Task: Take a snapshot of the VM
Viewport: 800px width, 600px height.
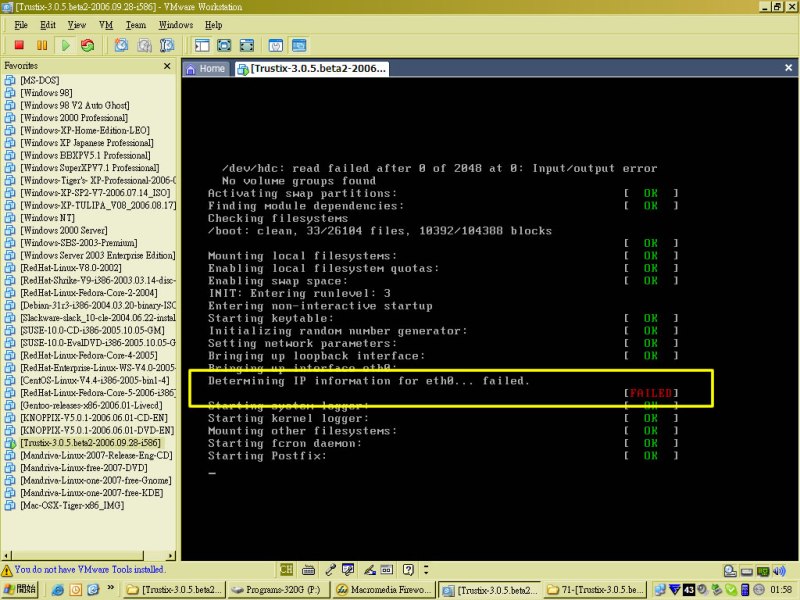Action: [x=121, y=45]
